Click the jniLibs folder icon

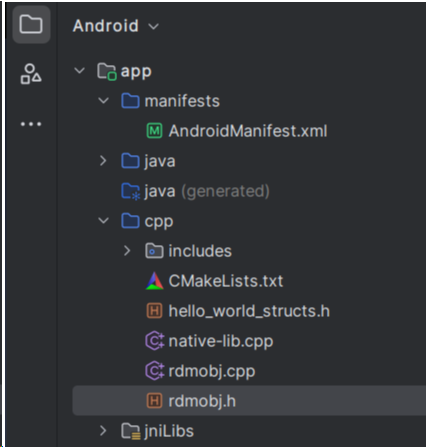pyautogui.click(x=131, y=431)
